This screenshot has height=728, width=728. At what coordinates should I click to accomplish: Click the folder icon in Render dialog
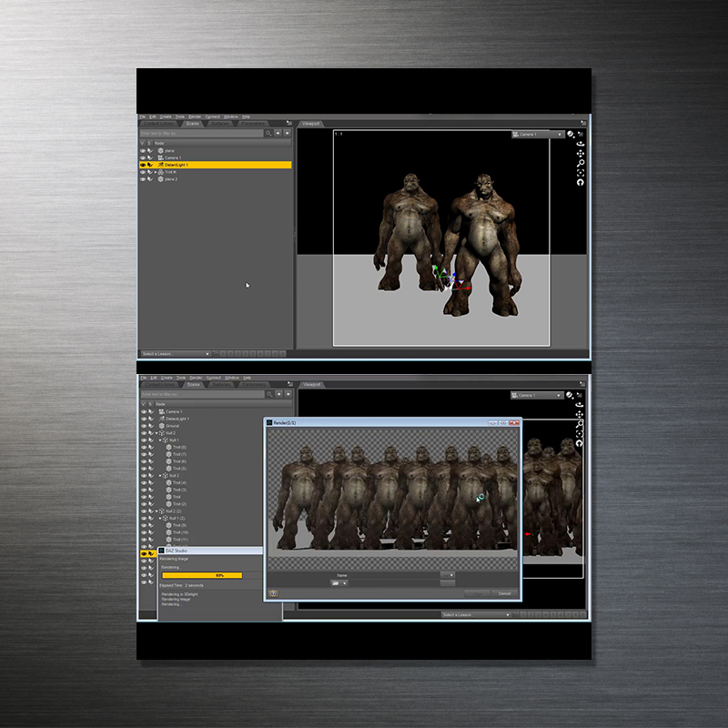334,582
